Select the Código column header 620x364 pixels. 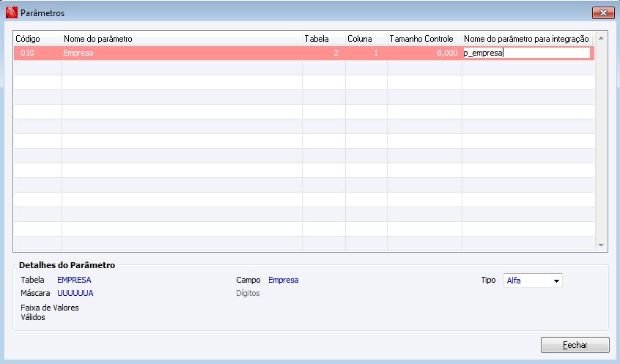point(37,39)
